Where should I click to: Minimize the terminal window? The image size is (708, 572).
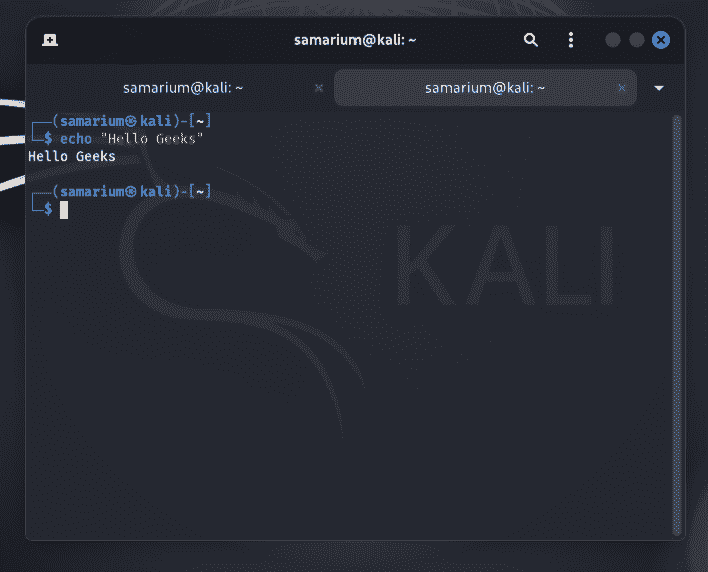click(x=612, y=40)
